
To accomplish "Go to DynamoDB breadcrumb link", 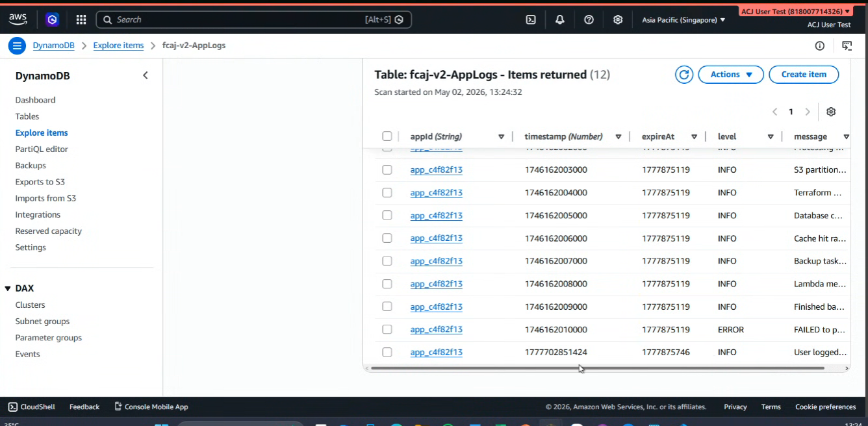I will (x=54, y=45).
